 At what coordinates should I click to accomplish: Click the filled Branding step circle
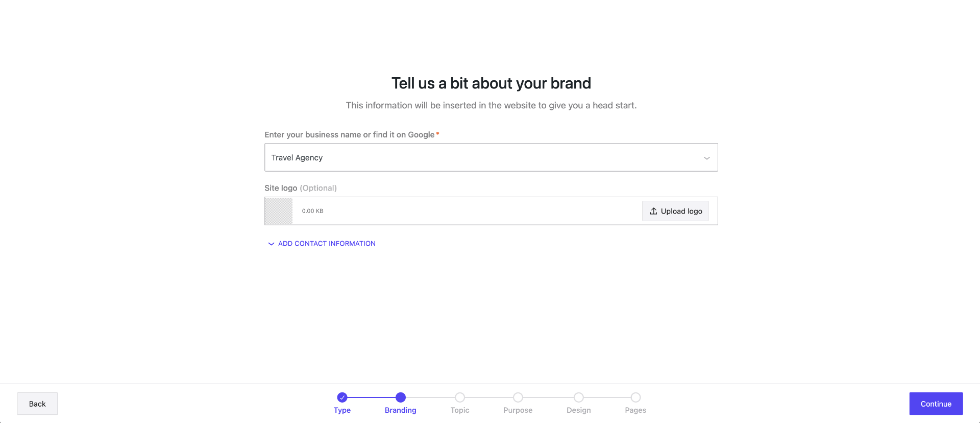[401, 397]
